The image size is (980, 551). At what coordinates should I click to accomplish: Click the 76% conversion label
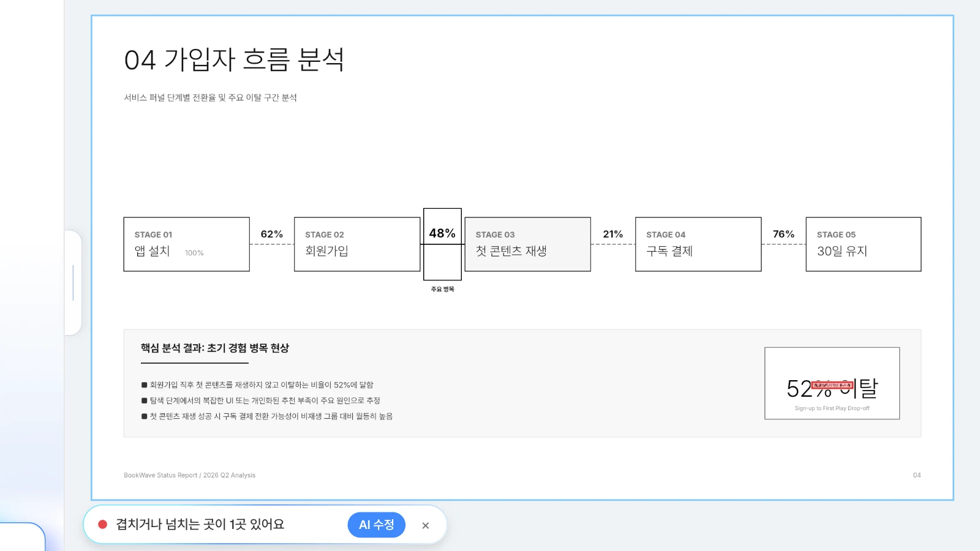pyautogui.click(x=783, y=234)
